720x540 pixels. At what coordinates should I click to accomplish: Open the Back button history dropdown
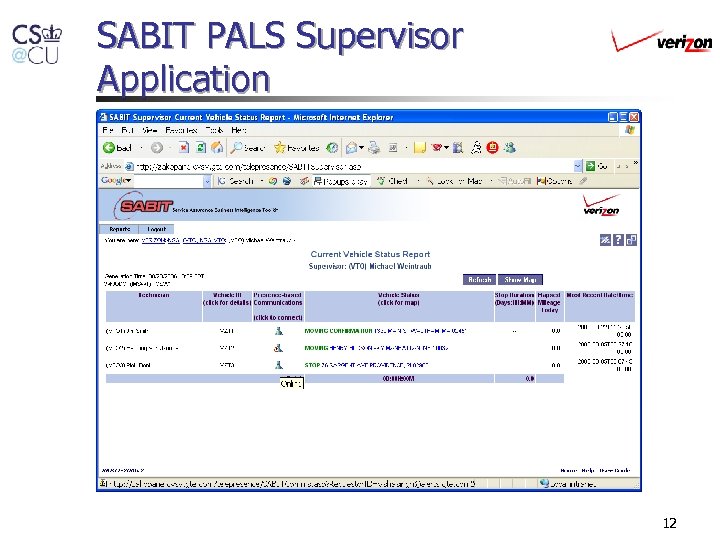point(141,148)
